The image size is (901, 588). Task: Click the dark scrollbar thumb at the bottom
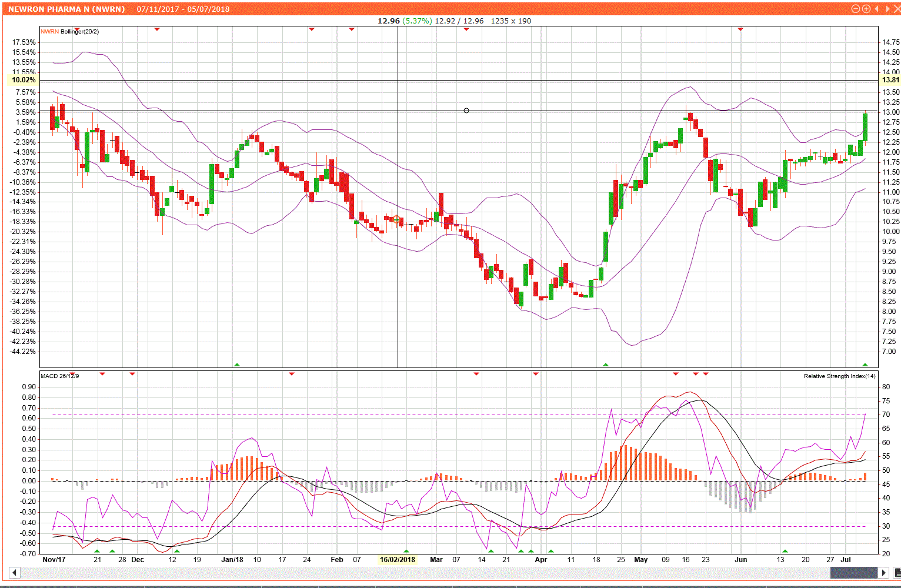853,572
